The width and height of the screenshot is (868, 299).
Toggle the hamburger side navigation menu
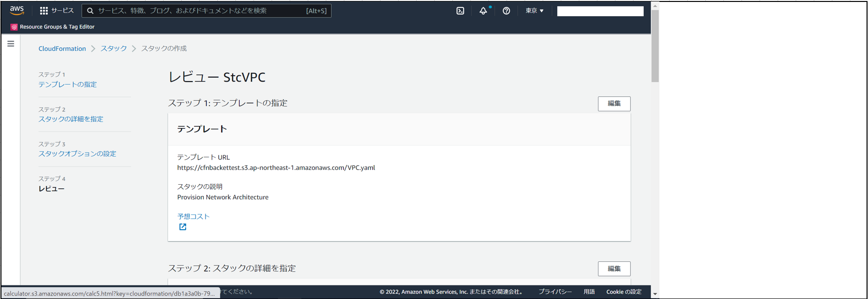[11, 43]
